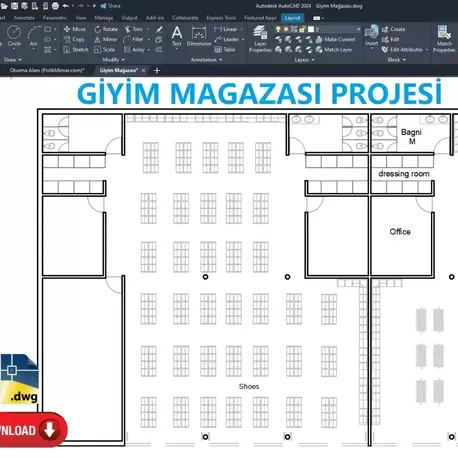Select the Arc draw tool

33,37
